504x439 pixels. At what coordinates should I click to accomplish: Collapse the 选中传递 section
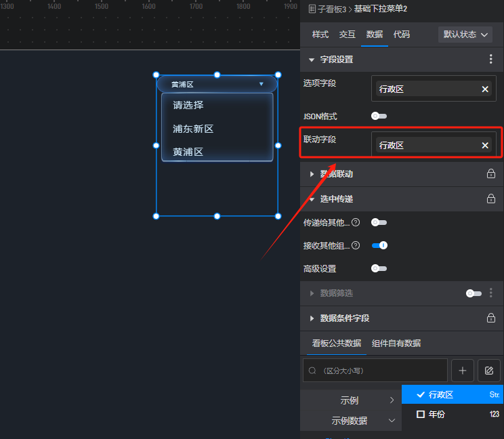tap(312, 199)
